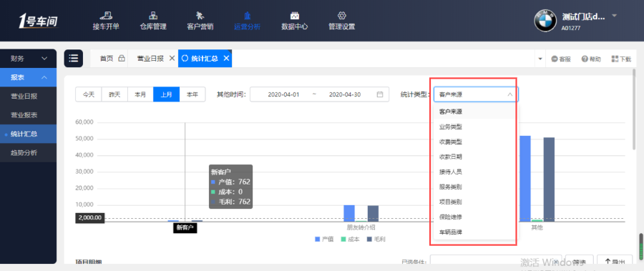Choose 业务类型 from the dropdown list

[476, 127]
